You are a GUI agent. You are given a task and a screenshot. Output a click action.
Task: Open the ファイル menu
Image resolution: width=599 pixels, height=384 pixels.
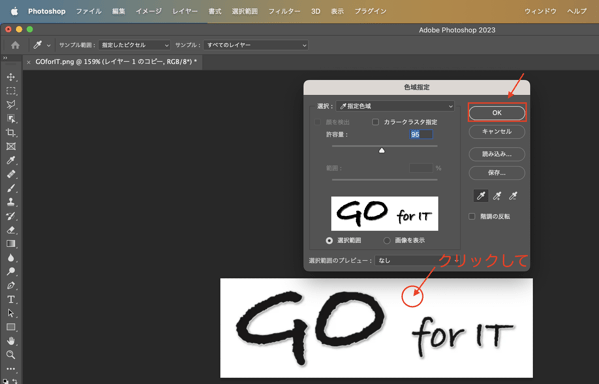click(x=89, y=11)
